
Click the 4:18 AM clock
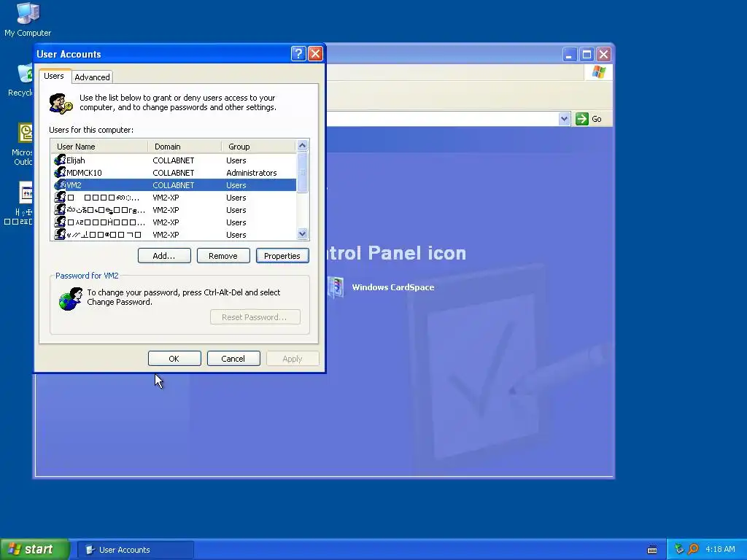pos(720,549)
